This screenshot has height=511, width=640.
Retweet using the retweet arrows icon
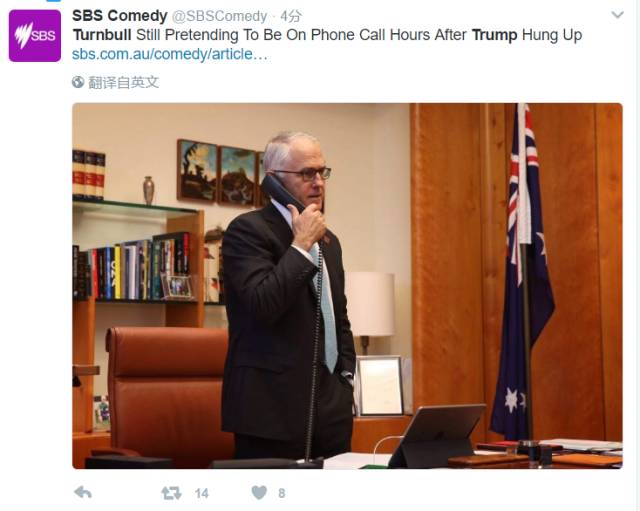[171, 493]
